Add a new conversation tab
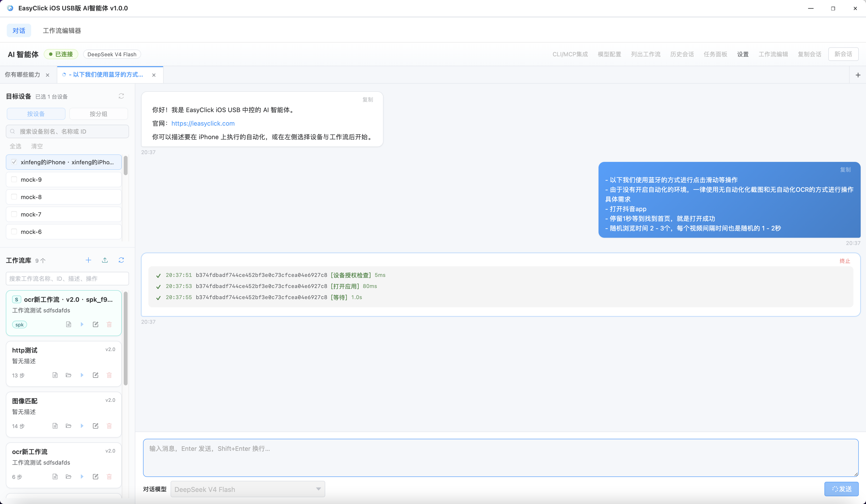Image resolution: width=866 pixels, height=504 pixels. tap(858, 75)
